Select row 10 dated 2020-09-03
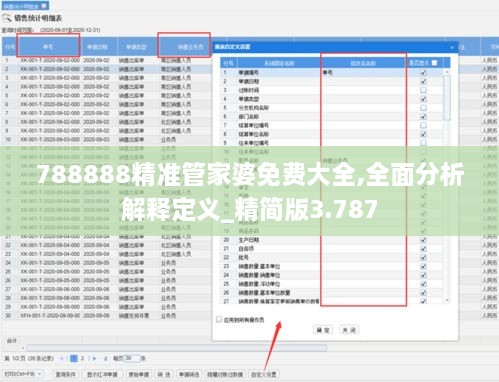499x382 pixels. click(107, 140)
